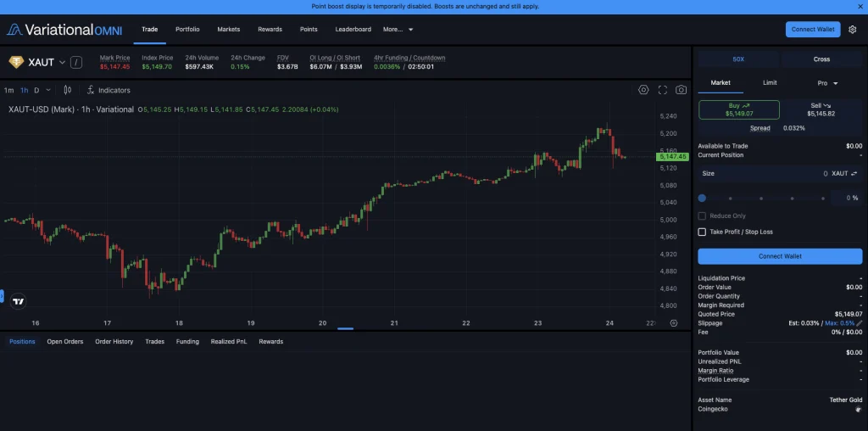Open chart settings hexagon icon

pos(643,90)
